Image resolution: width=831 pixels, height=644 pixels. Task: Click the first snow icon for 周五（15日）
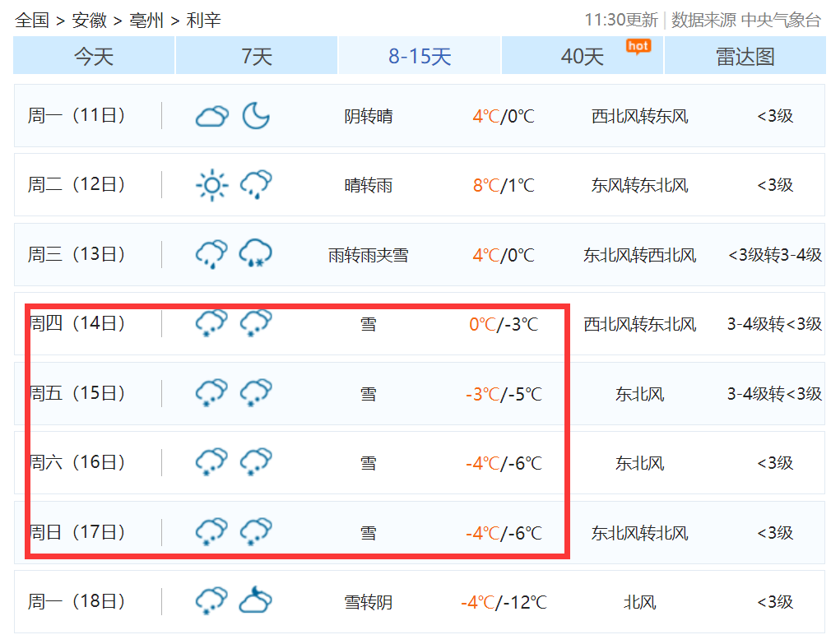[x=212, y=393]
